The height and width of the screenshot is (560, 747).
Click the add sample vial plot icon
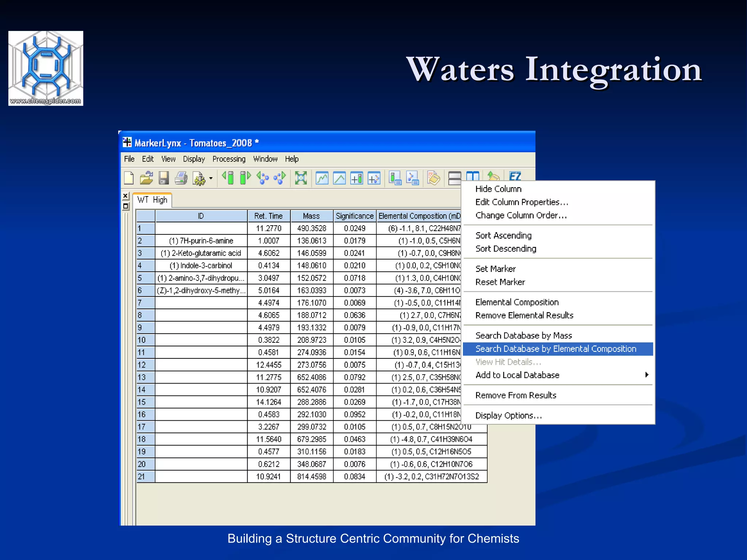357,178
